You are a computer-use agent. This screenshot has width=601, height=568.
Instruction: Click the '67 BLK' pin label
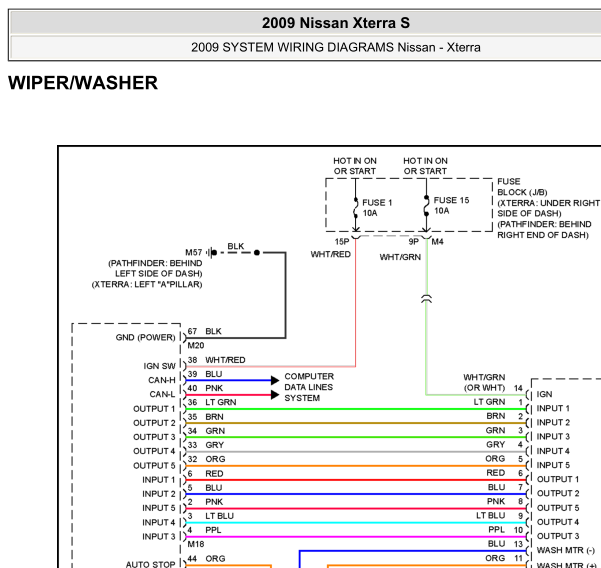click(x=204, y=331)
